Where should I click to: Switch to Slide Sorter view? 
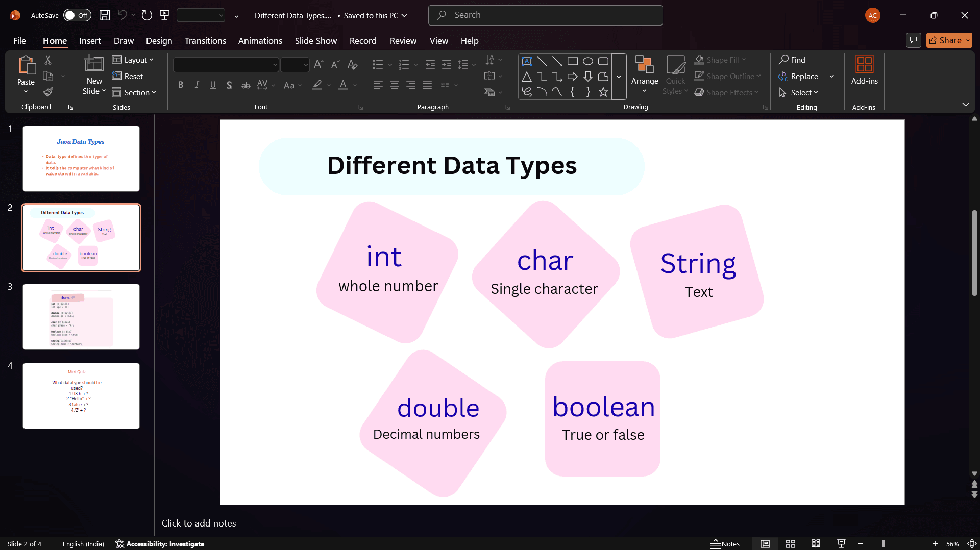point(791,544)
